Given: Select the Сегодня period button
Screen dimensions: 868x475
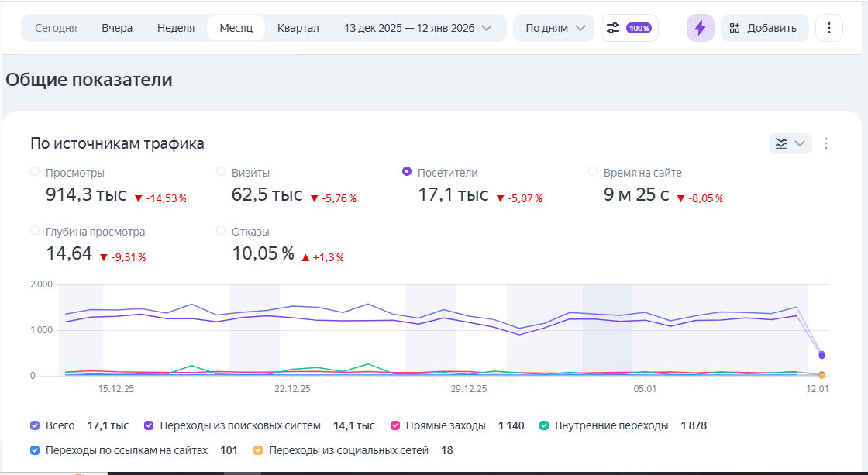Looking at the screenshot, I should (56, 28).
